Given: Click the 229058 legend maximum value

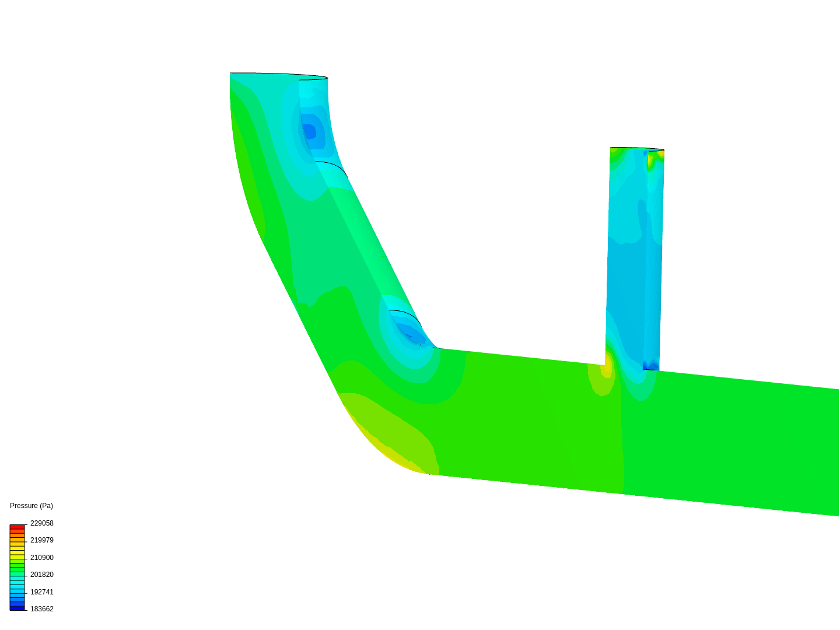Looking at the screenshot, I should point(42,523).
